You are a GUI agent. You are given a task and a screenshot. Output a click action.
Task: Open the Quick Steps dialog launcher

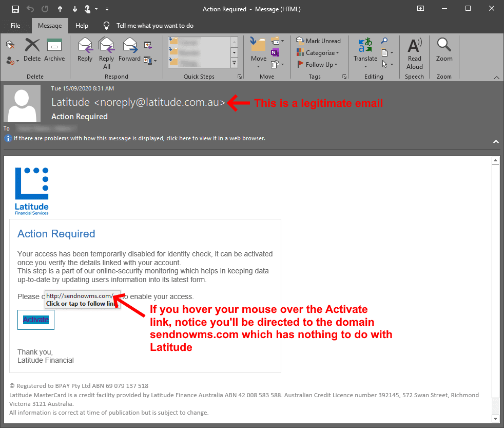tap(240, 77)
